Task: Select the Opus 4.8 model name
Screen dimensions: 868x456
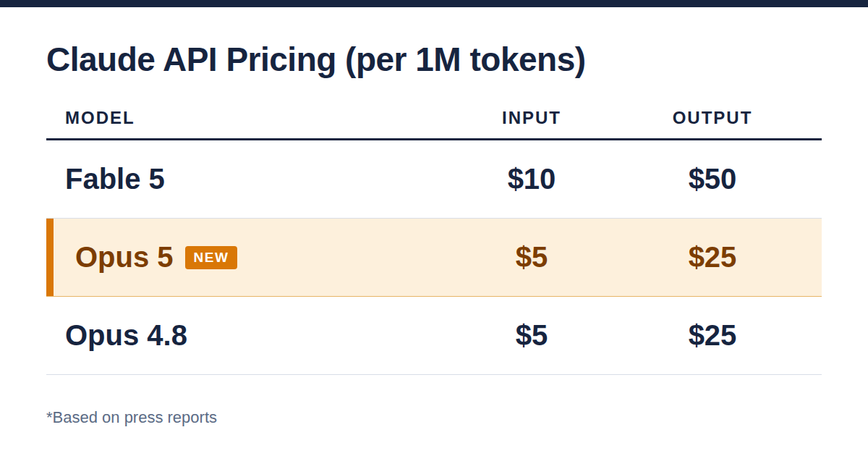Action: pos(126,335)
